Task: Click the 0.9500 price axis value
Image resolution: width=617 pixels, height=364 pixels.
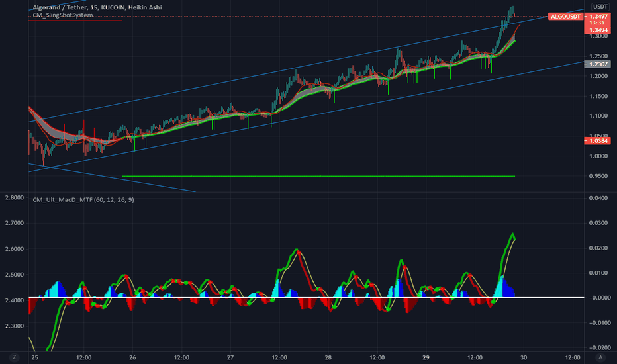Action: click(598, 176)
